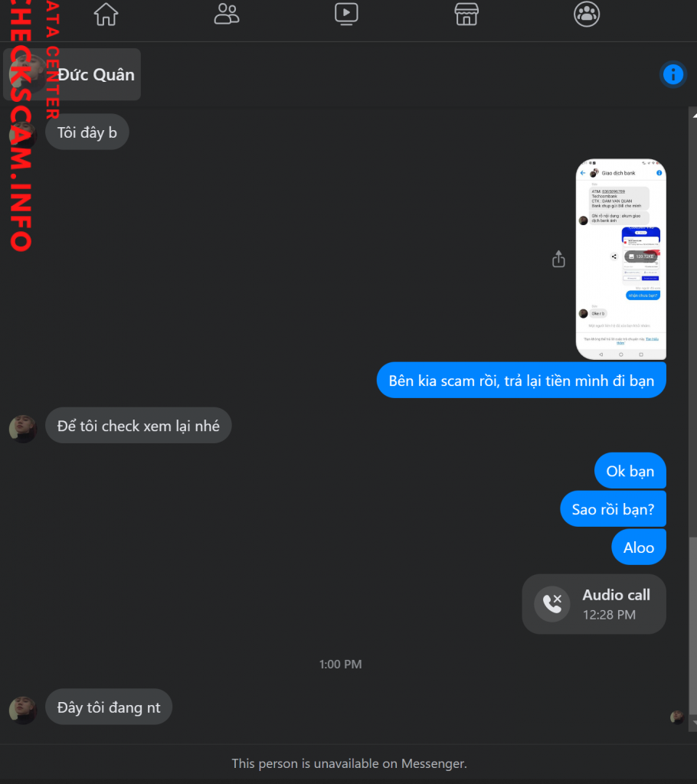Select the 'Aloo' message bubble
Screen dimensions: 697x784
[639, 547]
